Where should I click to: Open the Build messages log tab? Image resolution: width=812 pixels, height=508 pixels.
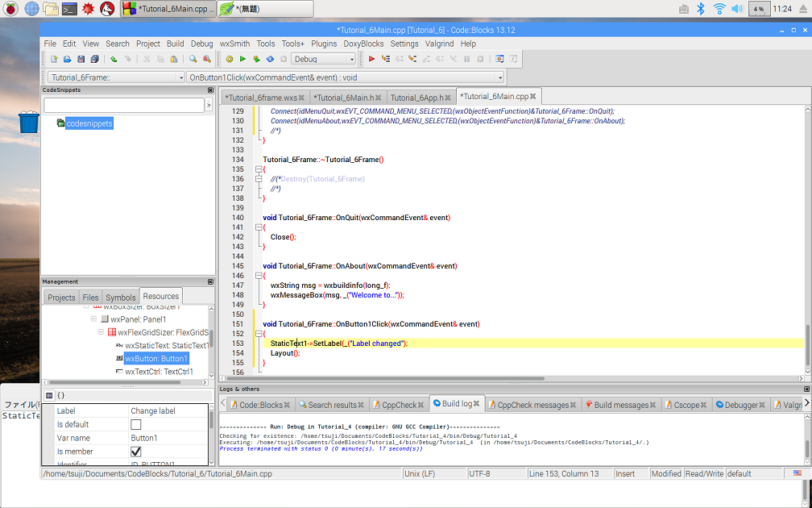tap(621, 405)
